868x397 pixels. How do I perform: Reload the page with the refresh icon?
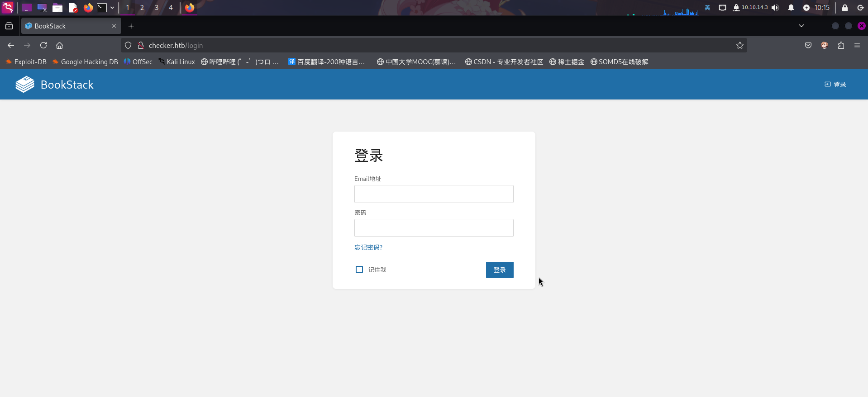tap(43, 45)
